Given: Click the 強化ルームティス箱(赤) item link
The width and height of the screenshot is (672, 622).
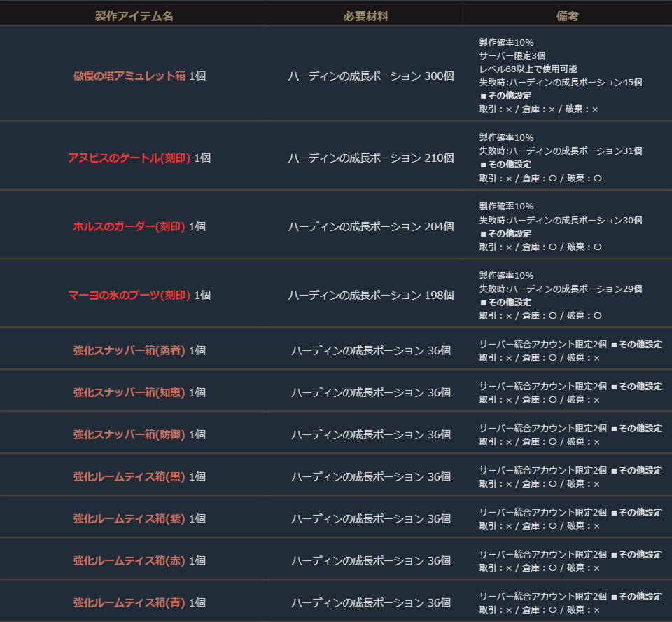Looking at the screenshot, I should (129, 560).
